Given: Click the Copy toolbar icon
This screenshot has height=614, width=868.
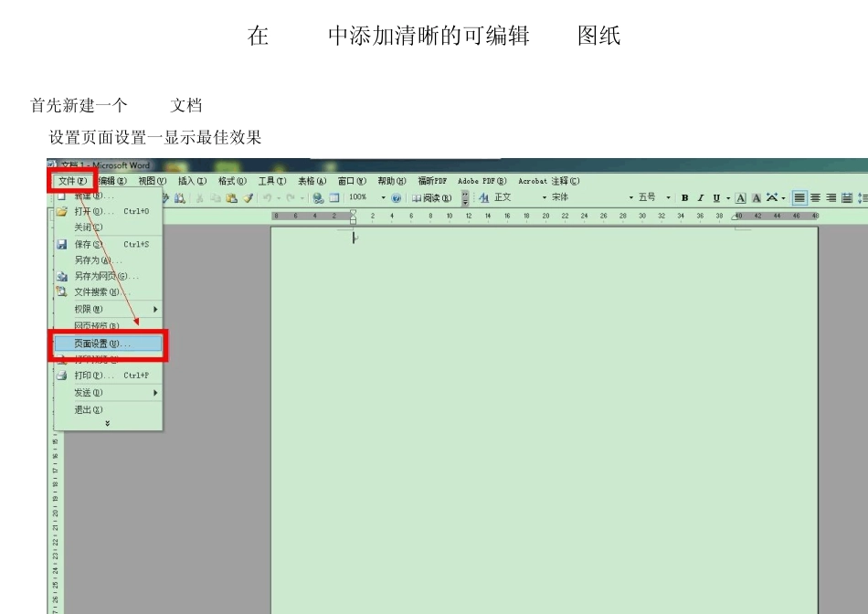Looking at the screenshot, I should (x=216, y=197).
